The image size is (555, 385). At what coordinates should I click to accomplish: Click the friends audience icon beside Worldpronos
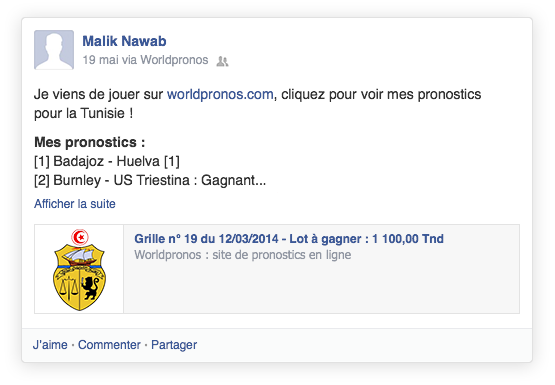tap(222, 61)
